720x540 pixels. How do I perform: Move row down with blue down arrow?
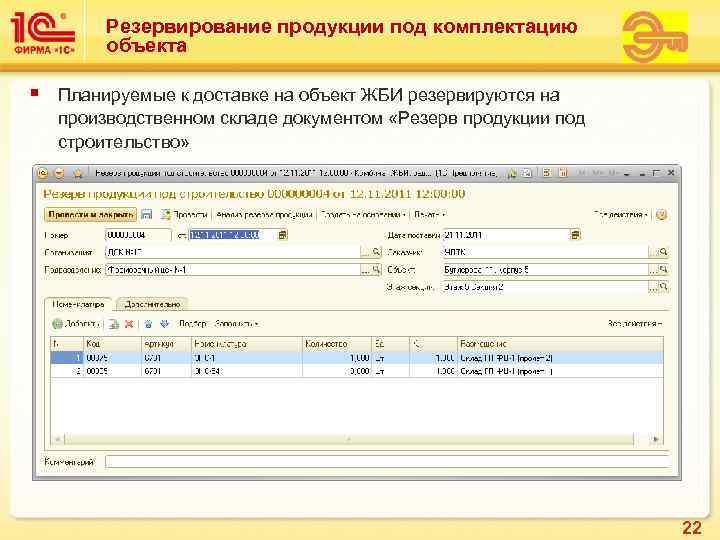[165, 324]
